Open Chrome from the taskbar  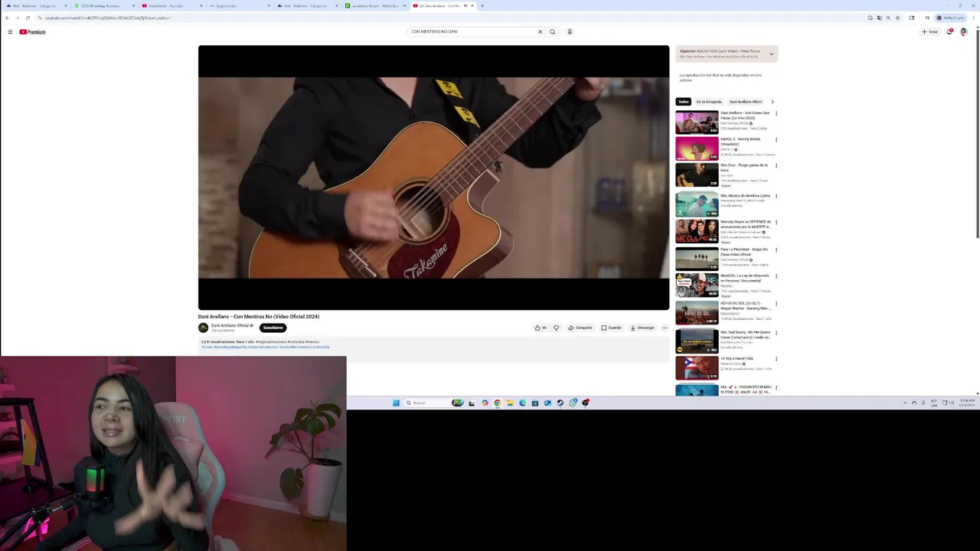point(498,403)
